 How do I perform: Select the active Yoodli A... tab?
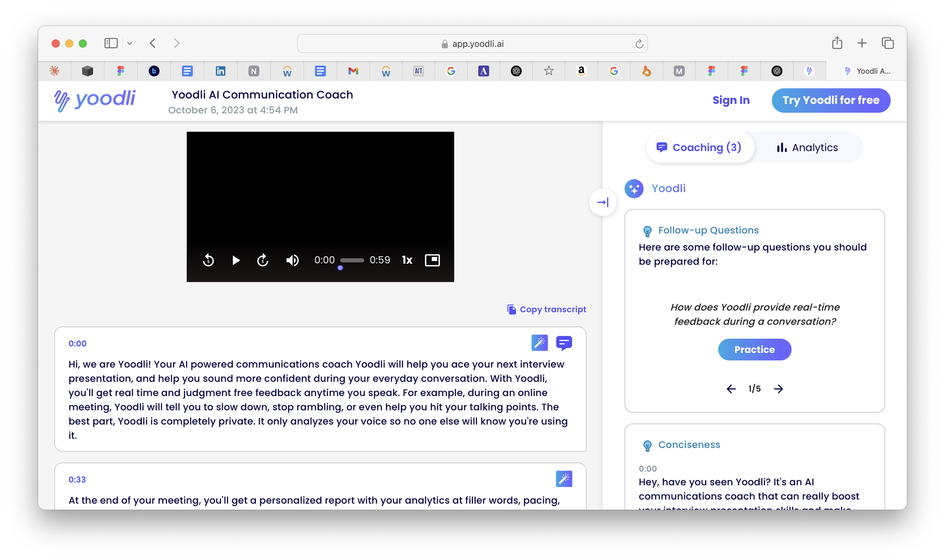coord(866,71)
